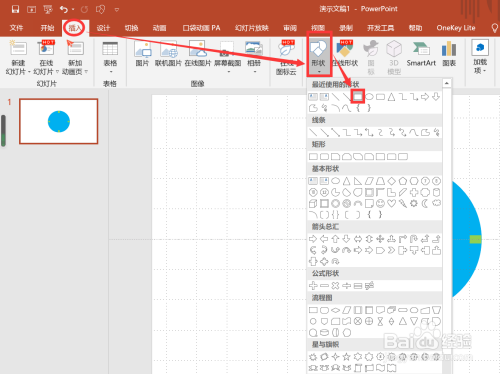Image resolution: width=500 pixels, height=374 pixels.
Task: Select the smiley face shape
Action: click(x=380, y=203)
